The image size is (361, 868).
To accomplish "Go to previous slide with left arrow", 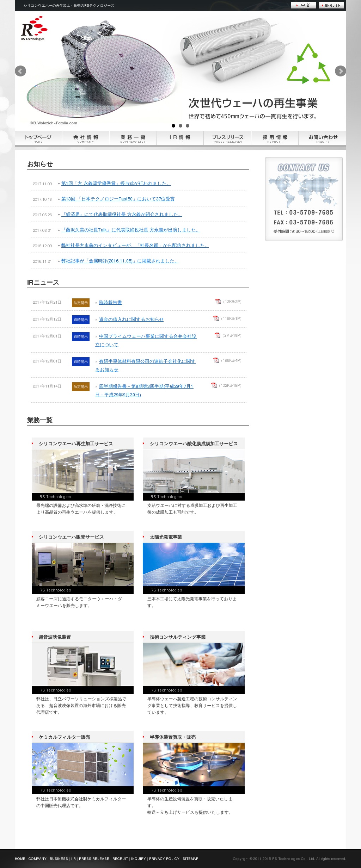I will [x=20, y=71].
